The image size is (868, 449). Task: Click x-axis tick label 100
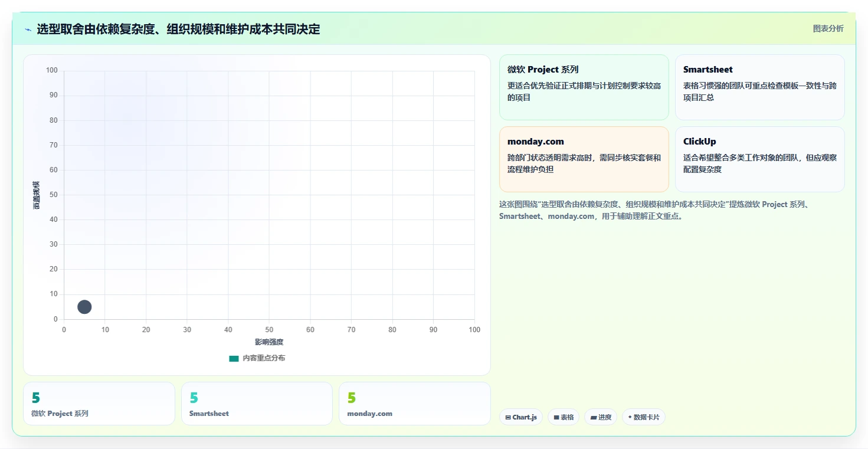pos(474,330)
